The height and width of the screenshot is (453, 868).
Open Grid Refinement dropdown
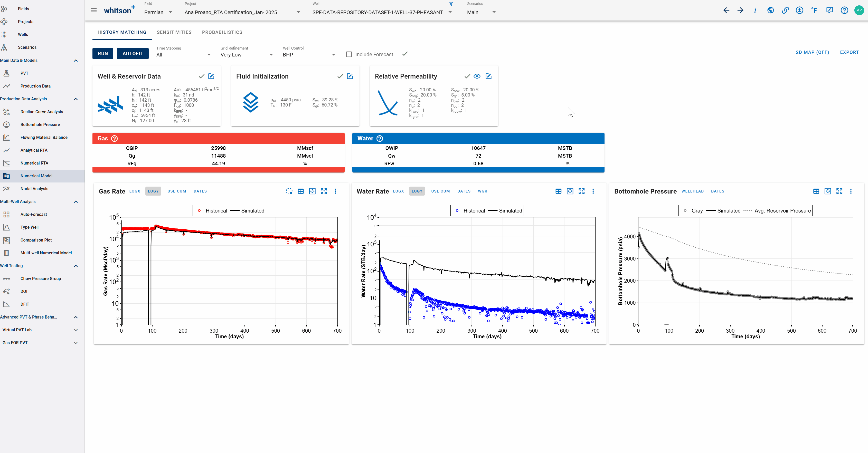248,55
